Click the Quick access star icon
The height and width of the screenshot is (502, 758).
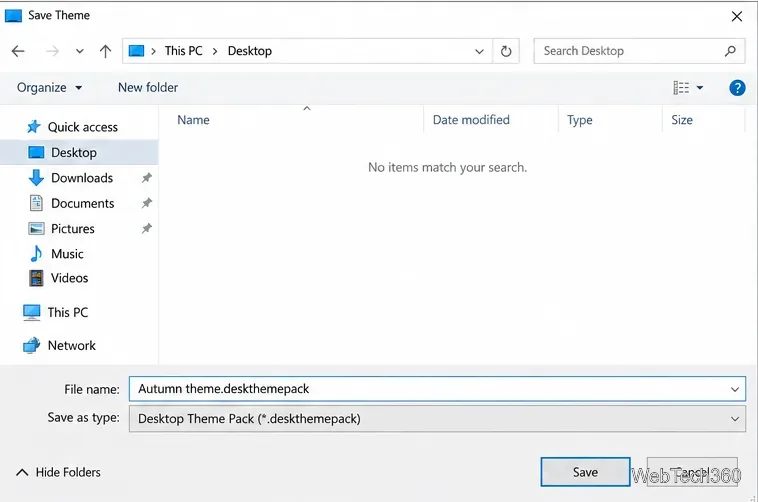[x=33, y=127]
